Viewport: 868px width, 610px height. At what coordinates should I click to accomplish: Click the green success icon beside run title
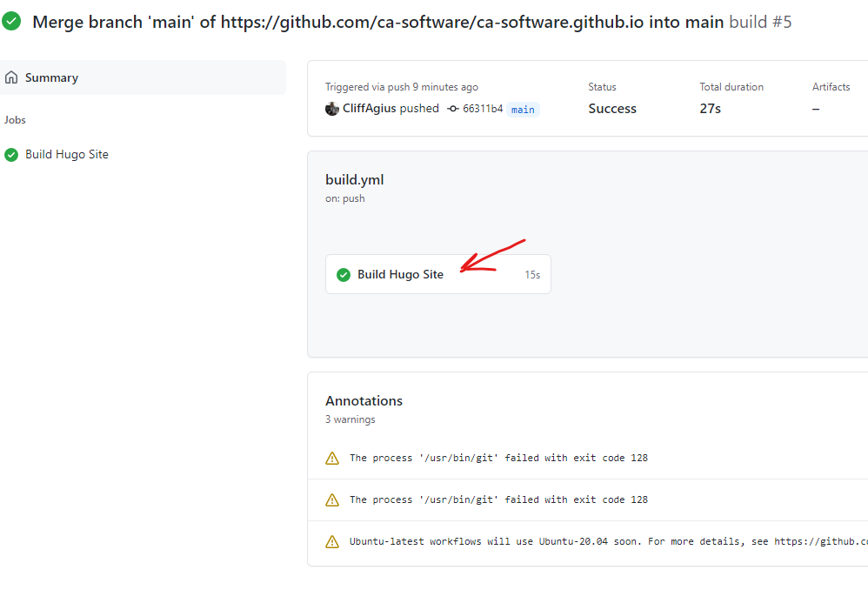coord(11,21)
